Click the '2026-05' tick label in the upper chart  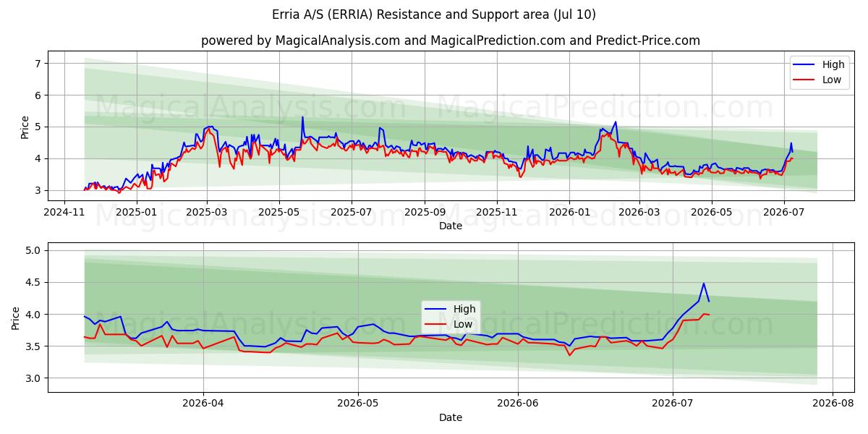click(712, 213)
